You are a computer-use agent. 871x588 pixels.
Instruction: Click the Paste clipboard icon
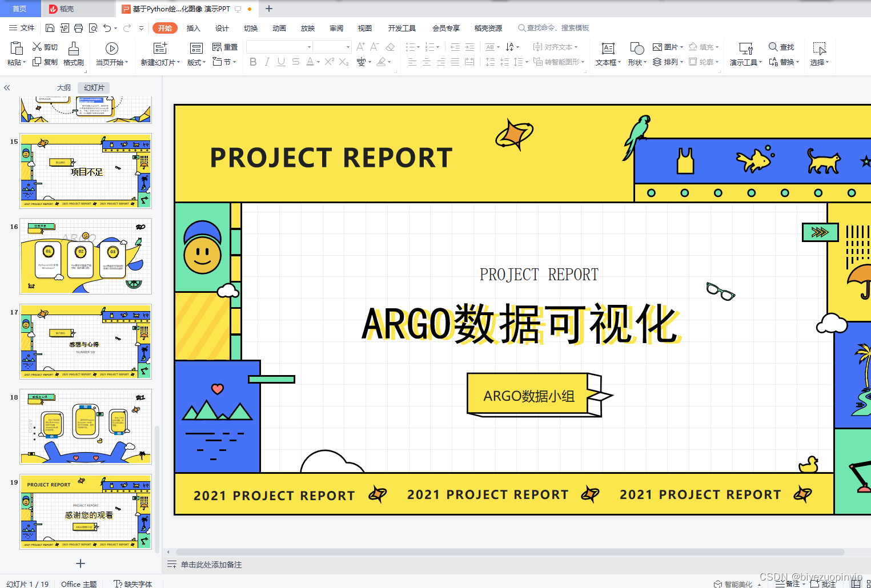(17, 48)
